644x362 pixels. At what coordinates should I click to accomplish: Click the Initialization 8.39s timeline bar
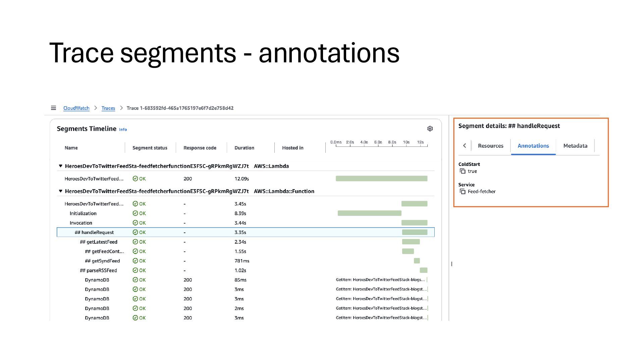coord(369,213)
